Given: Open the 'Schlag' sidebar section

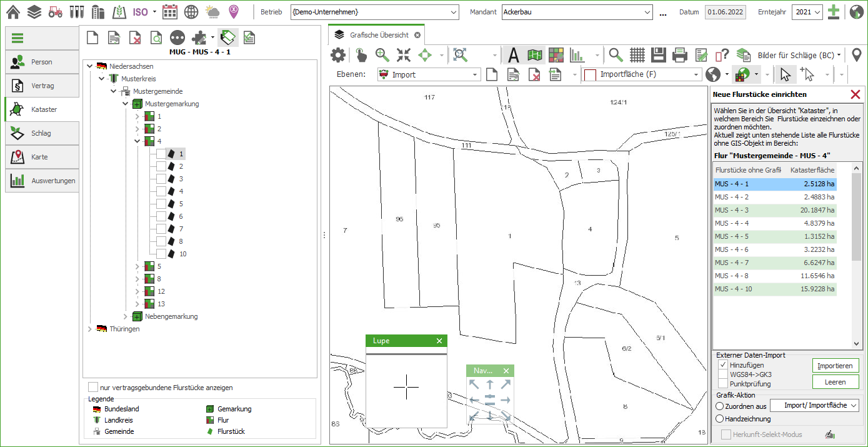Looking at the screenshot, I should click(42, 133).
